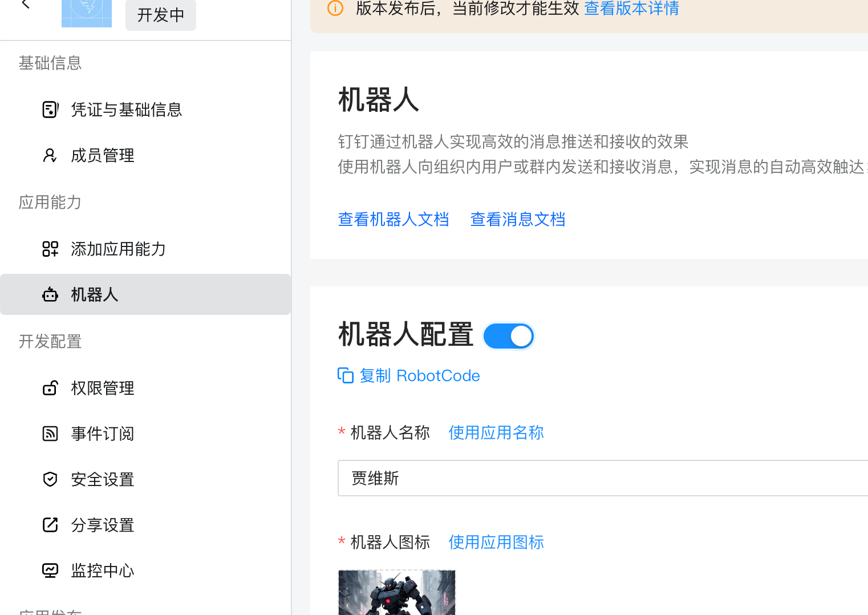Disable the 机器人配置 toggle switch
Screen dimensions: 868x615
[x=508, y=336]
